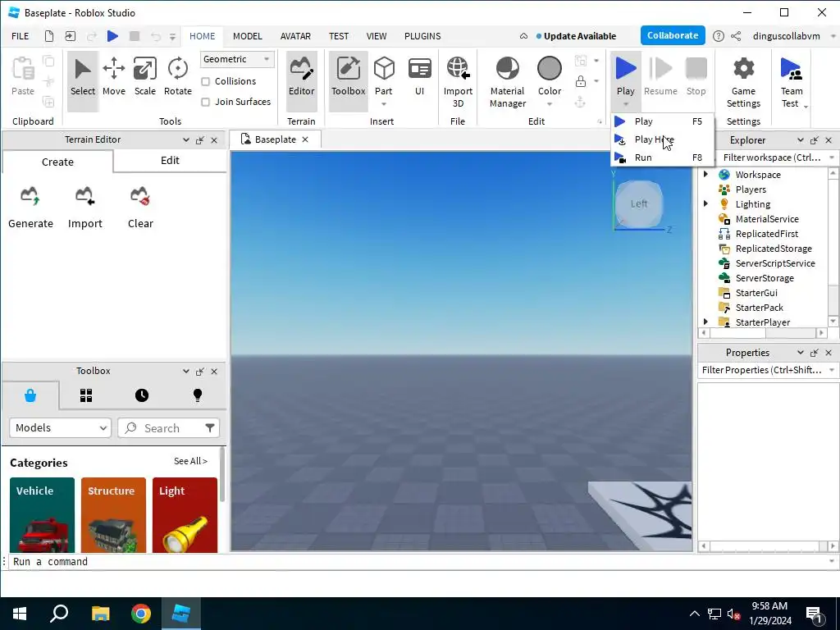Open Material Manager
Viewport: 840px width, 630px height.
(508, 81)
